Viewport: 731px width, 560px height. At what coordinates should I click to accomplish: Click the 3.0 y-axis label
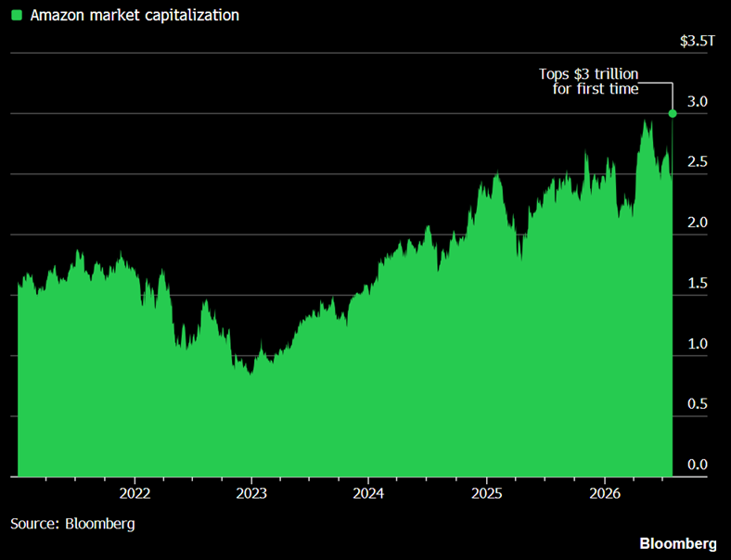click(x=698, y=102)
